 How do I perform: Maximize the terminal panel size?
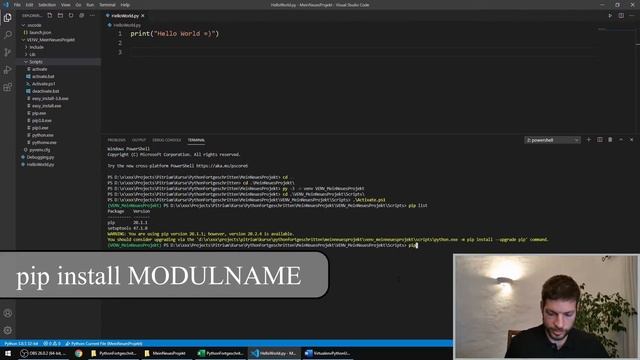pos(621,140)
